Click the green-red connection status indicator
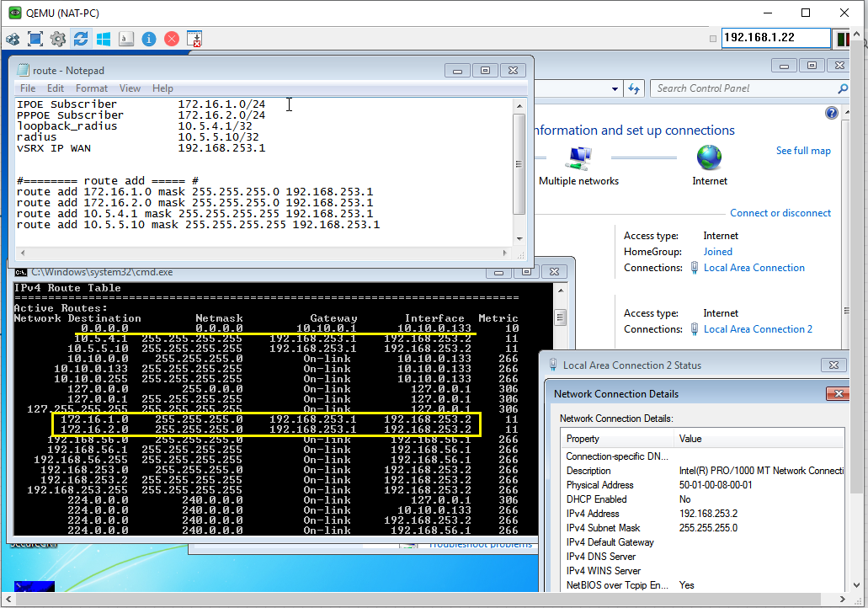Viewport: 868px width, 608px height. tap(844, 38)
